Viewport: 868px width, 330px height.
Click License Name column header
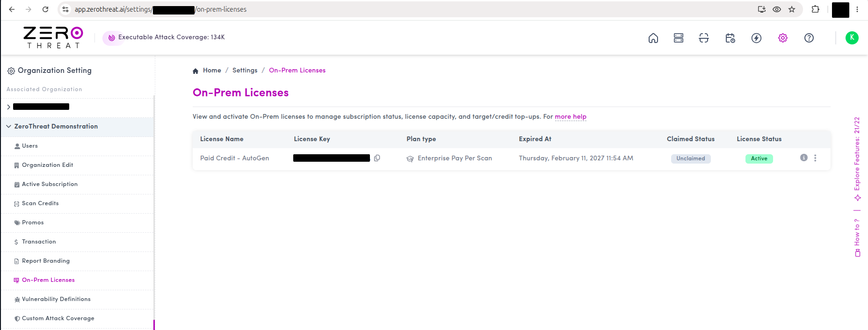tap(222, 139)
